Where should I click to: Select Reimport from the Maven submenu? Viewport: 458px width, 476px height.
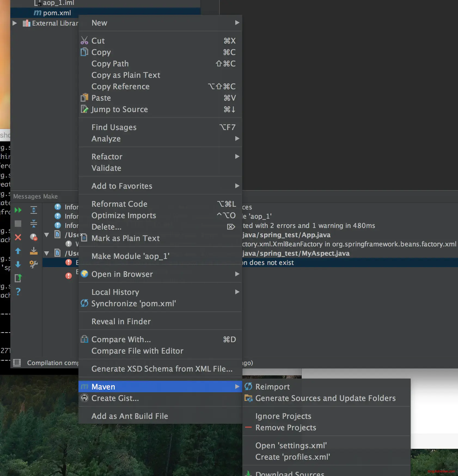[x=272, y=387]
